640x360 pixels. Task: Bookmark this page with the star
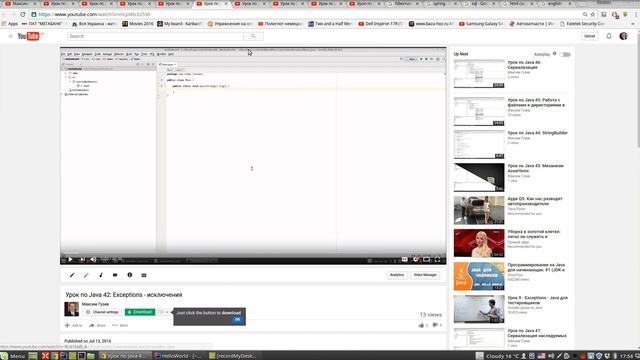pyautogui.click(x=593, y=14)
